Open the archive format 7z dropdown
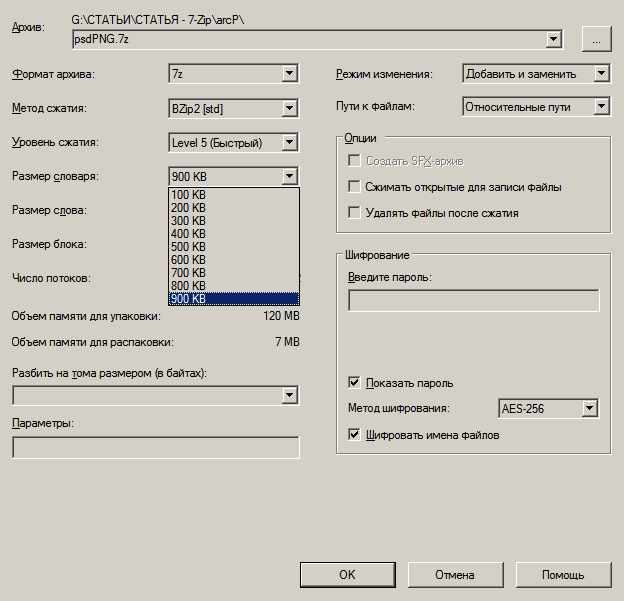 click(x=234, y=74)
